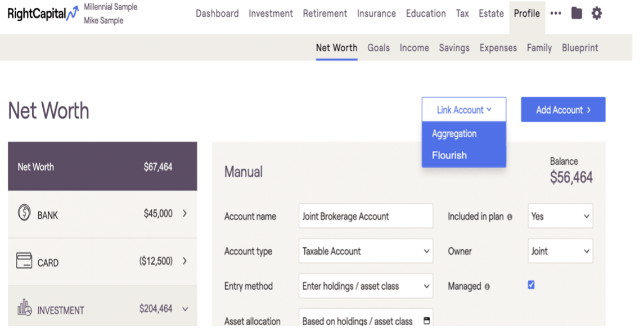Viewport: 644px width, 328px height.
Task: Switch to the Goals tab
Action: [x=379, y=48]
